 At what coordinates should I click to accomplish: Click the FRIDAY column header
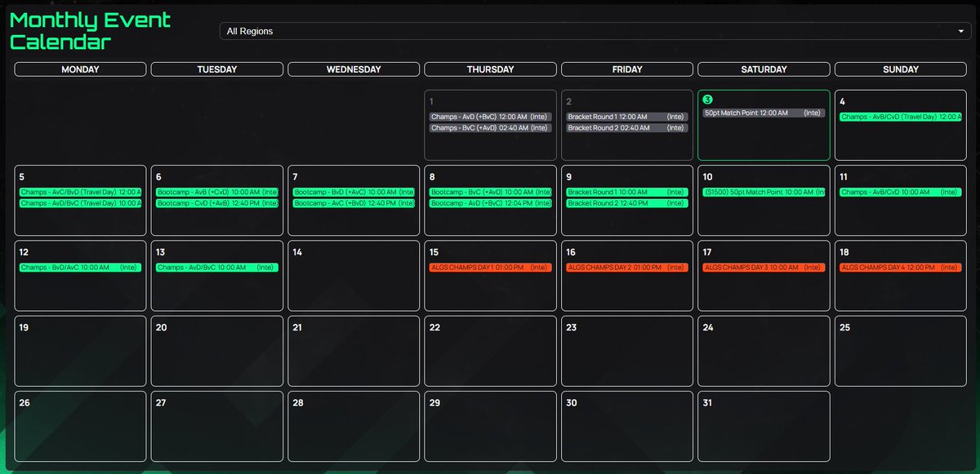coord(627,69)
